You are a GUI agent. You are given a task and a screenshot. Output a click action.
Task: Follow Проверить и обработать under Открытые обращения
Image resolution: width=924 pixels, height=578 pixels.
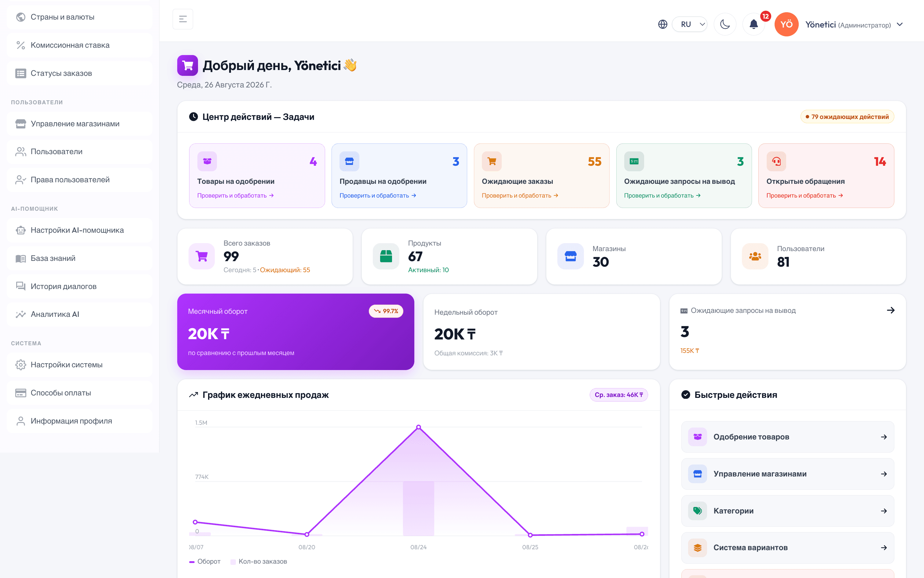805,195
